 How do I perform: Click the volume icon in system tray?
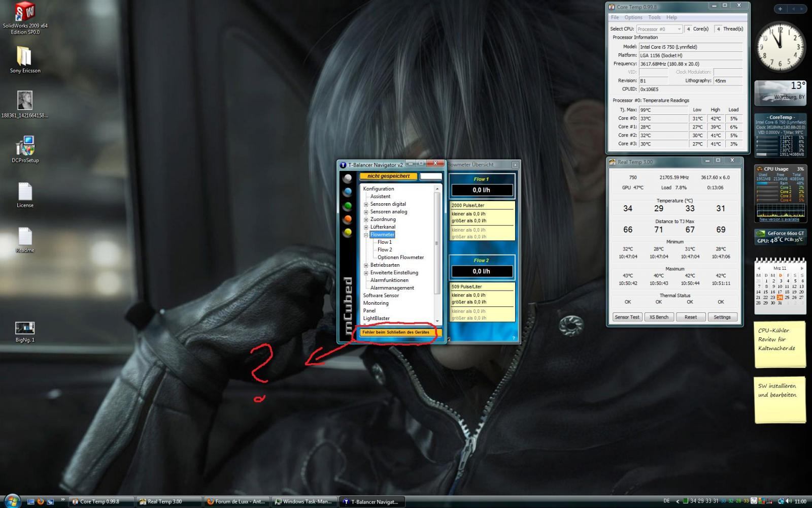click(x=789, y=501)
